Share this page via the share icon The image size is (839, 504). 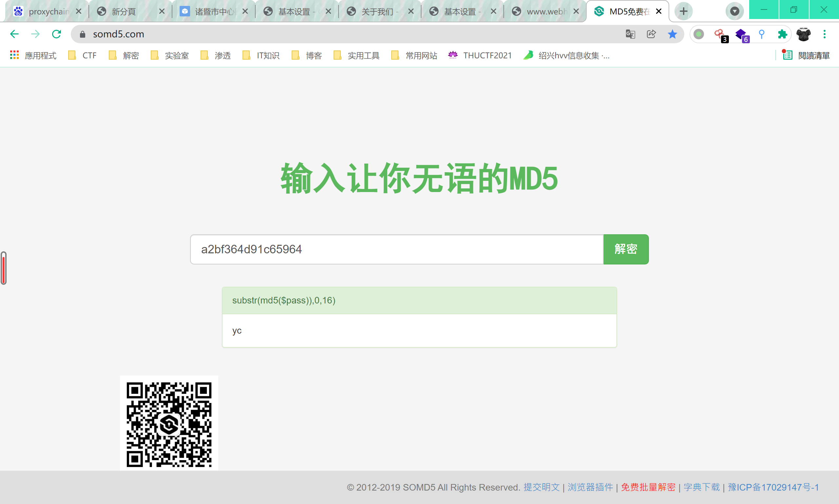(x=651, y=34)
